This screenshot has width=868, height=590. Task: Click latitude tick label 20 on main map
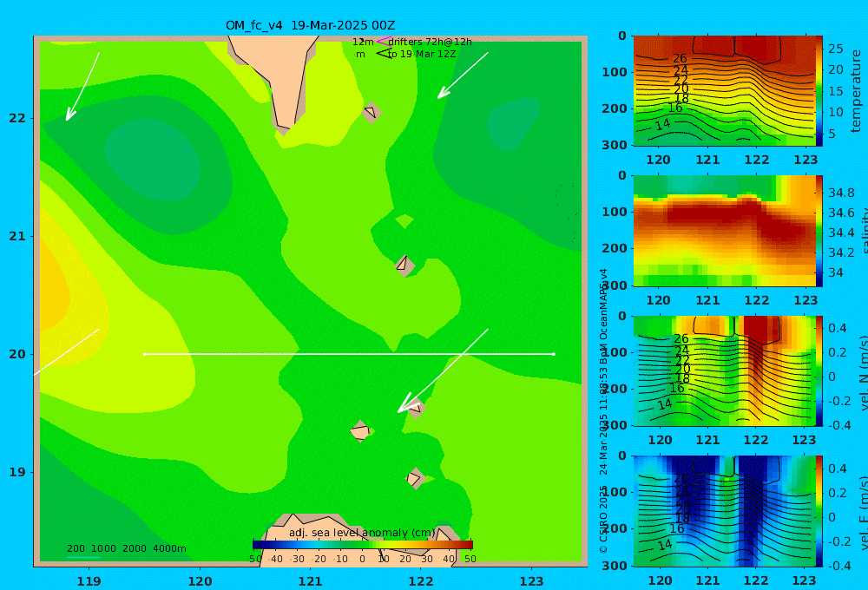[x=17, y=354]
